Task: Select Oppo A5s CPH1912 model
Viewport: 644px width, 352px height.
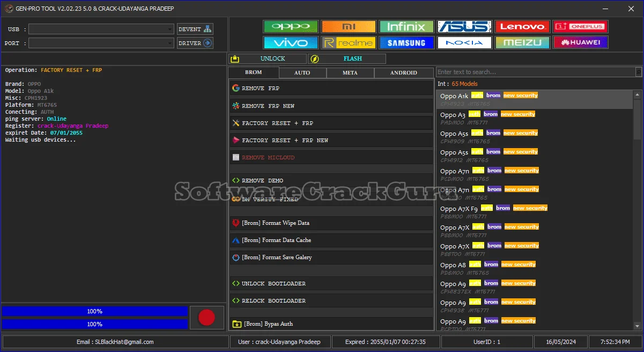Action: pyautogui.click(x=535, y=156)
